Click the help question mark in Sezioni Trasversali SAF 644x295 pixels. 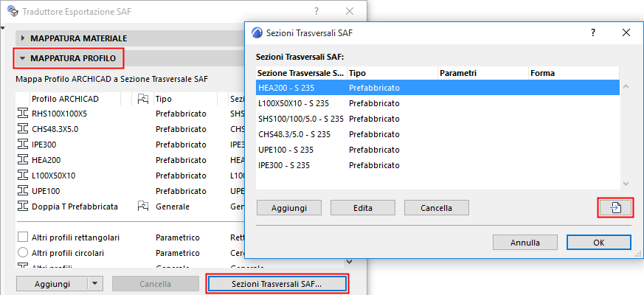tap(592, 33)
